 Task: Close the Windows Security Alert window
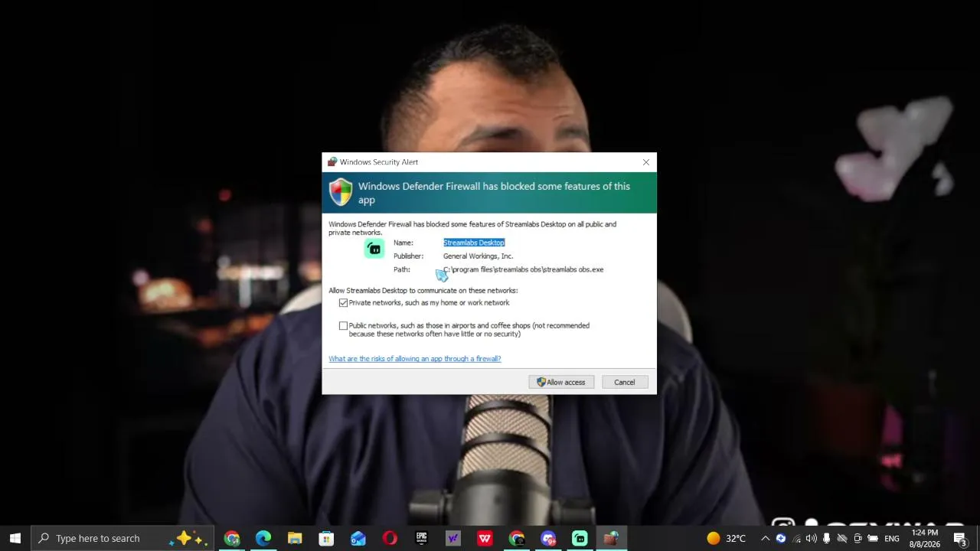[646, 162]
